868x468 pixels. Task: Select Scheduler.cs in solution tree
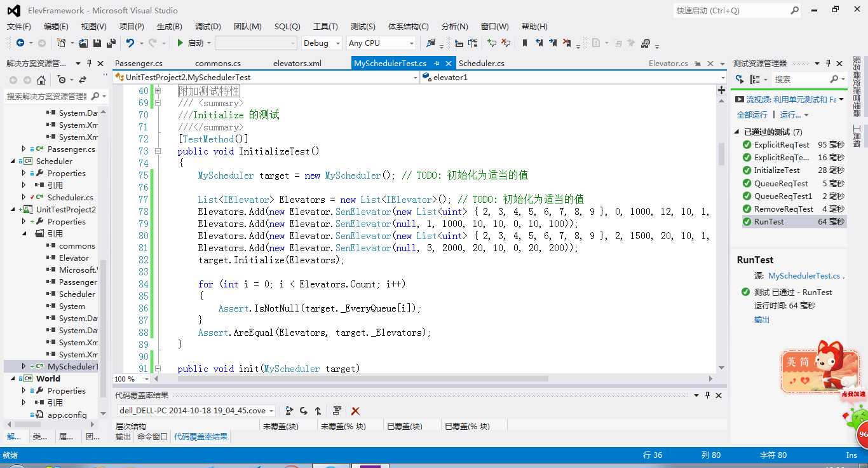tap(70, 197)
